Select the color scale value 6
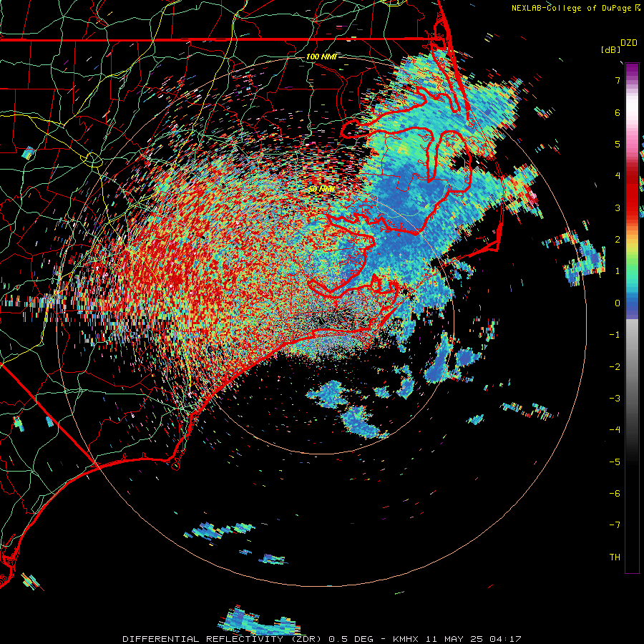The height and width of the screenshot is (644, 644). 618,112
